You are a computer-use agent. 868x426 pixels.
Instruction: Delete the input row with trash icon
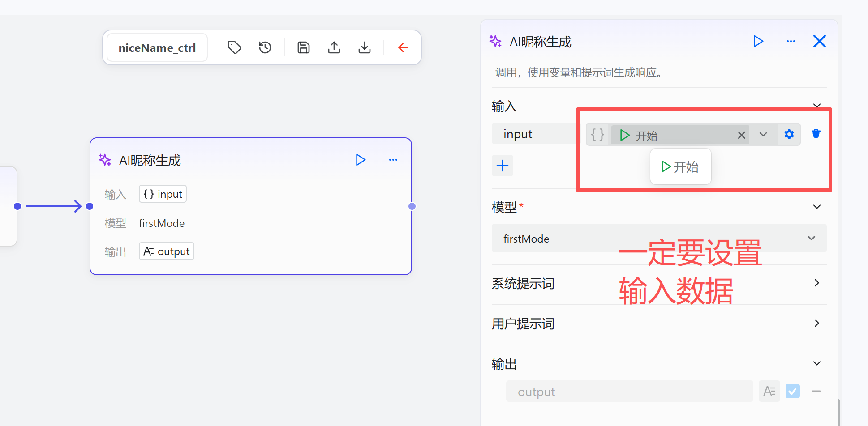point(816,134)
